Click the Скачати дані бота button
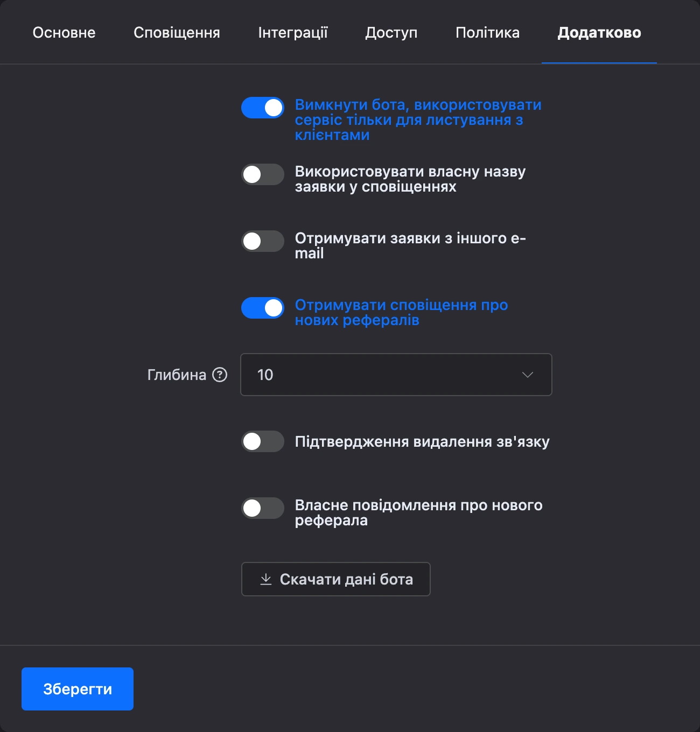 (336, 579)
